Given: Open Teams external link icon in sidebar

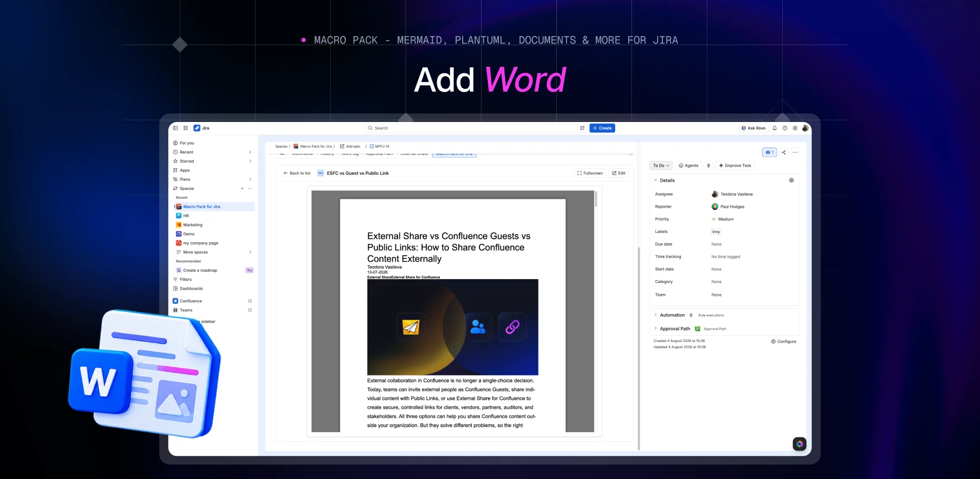Looking at the screenshot, I should pyautogui.click(x=250, y=310).
